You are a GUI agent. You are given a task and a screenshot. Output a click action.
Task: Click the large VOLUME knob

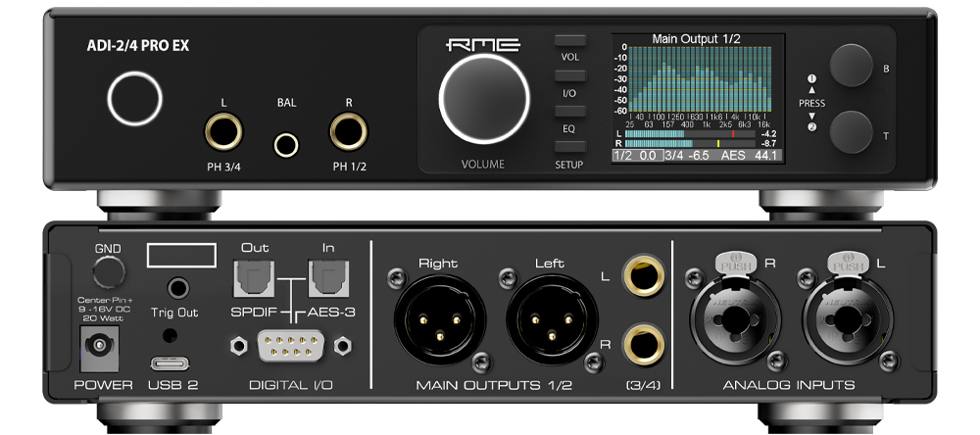[x=484, y=98]
